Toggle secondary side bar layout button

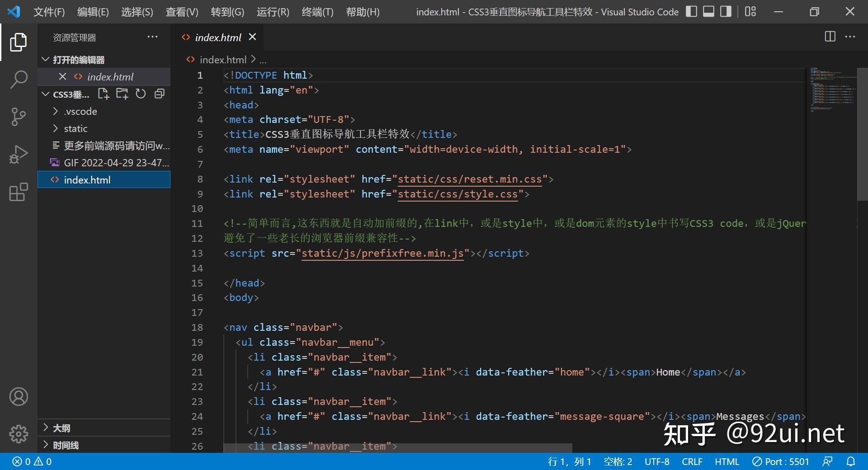(x=726, y=12)
